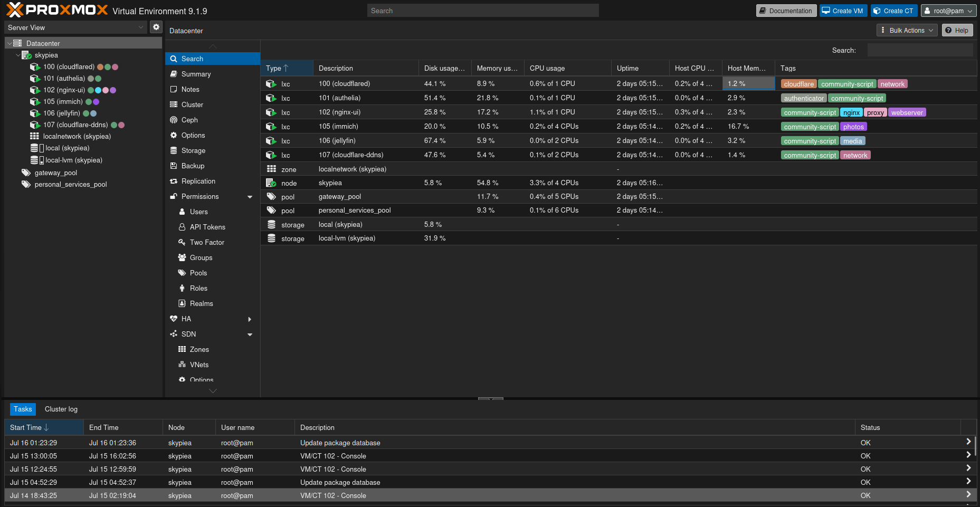Open personal_services_pool in the resource tree
The height and width of the screenshot is (507, 980).
tap(71, 185)
